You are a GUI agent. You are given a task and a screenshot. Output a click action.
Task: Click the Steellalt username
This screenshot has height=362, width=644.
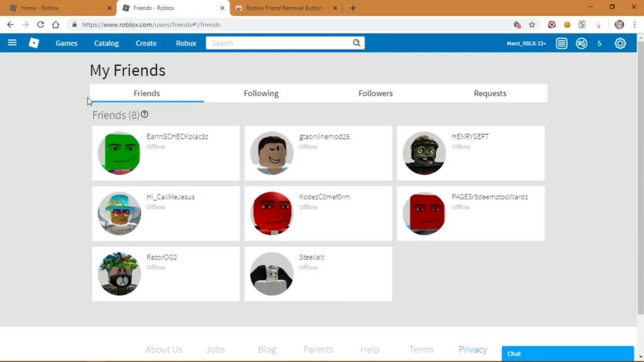click(x=312, y=257)
